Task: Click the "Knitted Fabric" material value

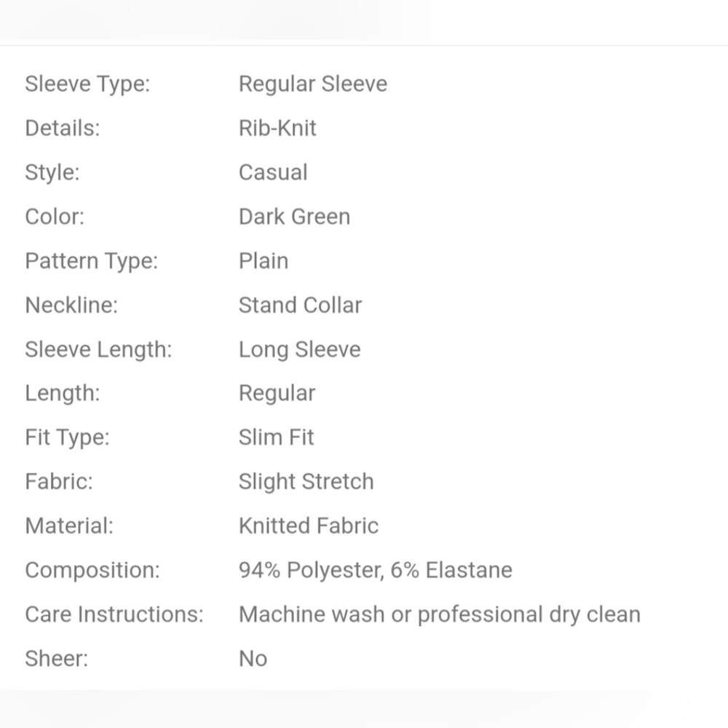Action: pos(309,526)
